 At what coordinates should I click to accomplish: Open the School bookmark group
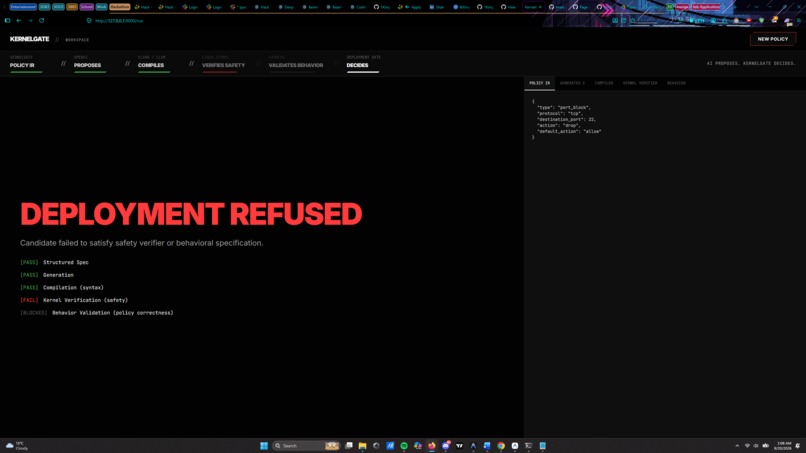pos(86,7)
